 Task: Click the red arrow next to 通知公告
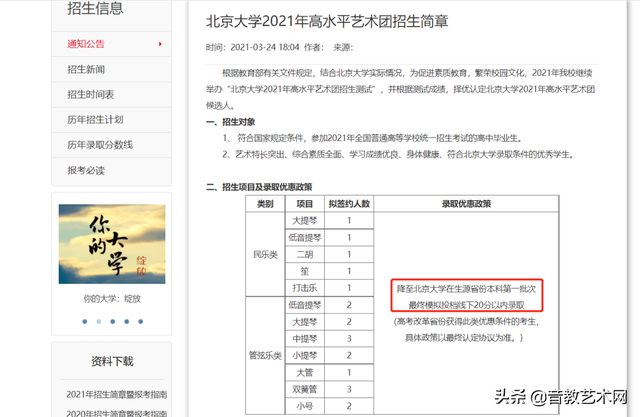(160, 44)
